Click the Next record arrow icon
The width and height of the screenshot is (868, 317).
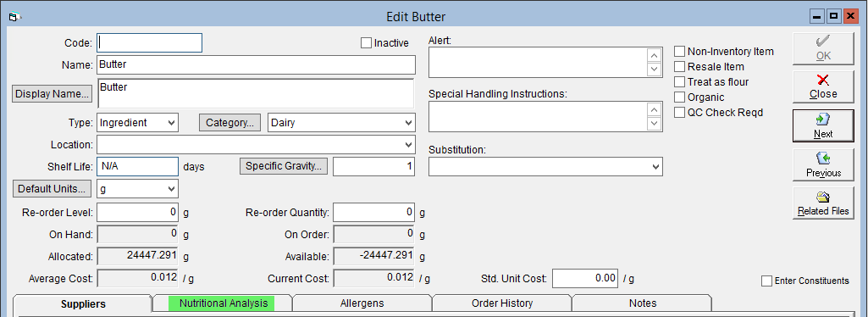click(x=822, y=120)
